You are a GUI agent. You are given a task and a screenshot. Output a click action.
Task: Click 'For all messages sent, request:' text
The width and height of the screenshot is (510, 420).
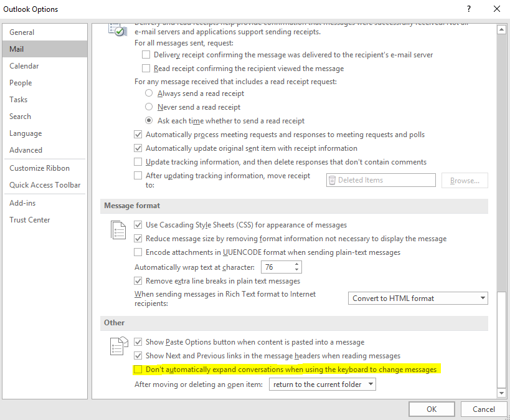pyautogui.click(x=184, y=43)
